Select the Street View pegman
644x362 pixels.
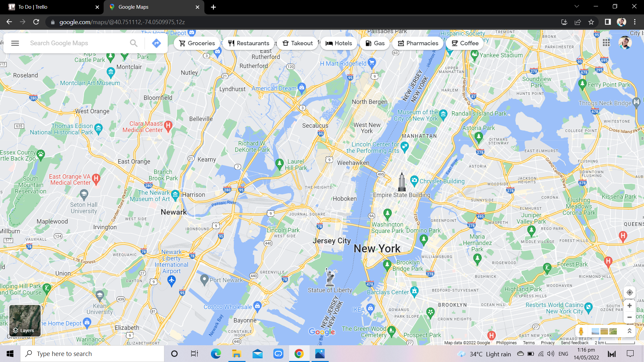581,331
